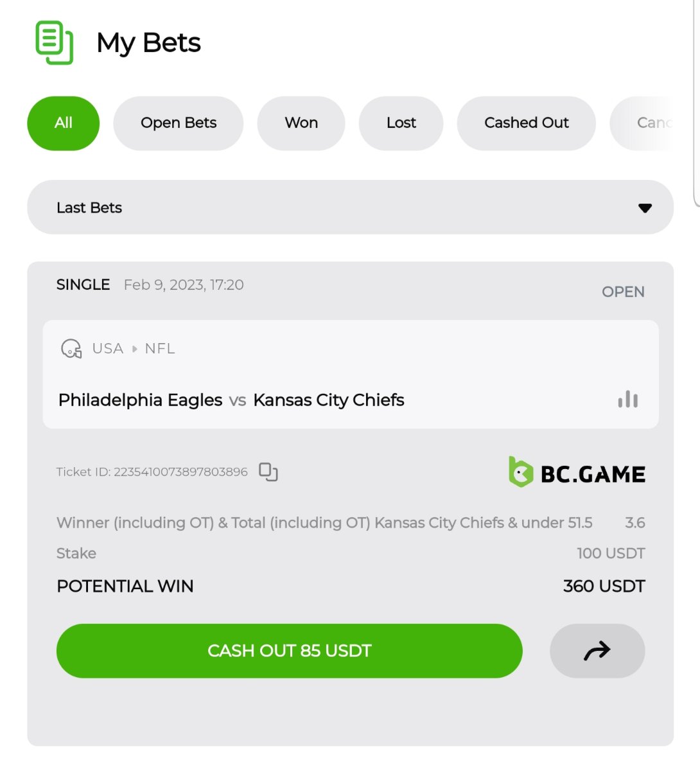Select the All bets filter

click(63, 123)
